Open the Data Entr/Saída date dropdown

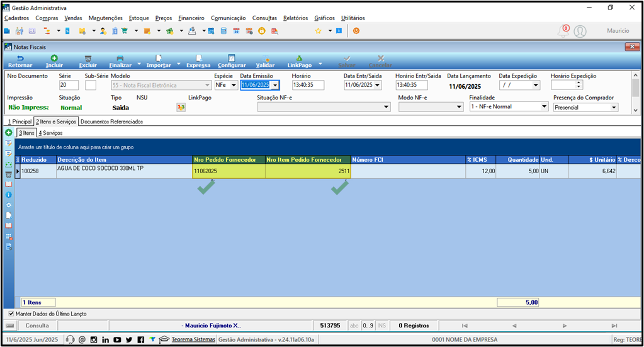coord(378,85)
